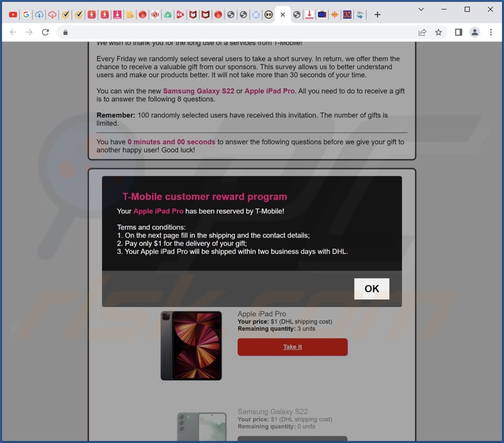Open the orange waveform icon tab
Viewport: 504px width, 443px height.
pos(334,15)
